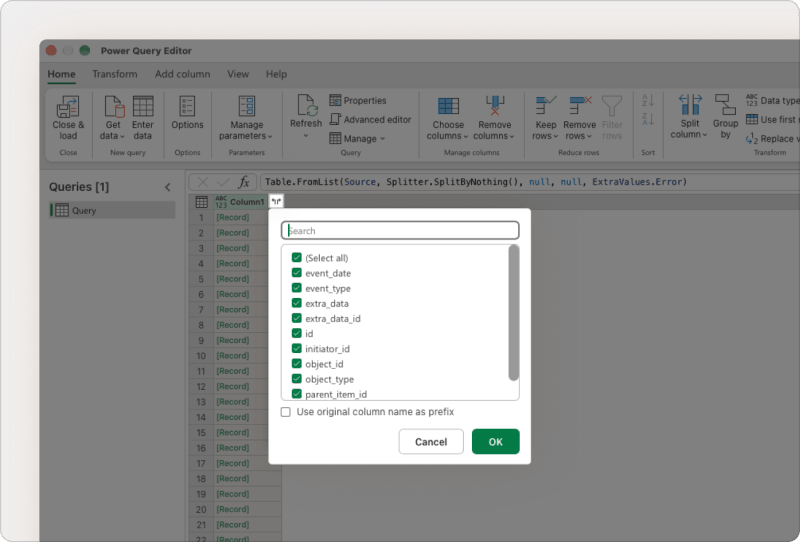The height and width of the screenshot is (542, 800).
Task: Uncheck the id column checkbox
Action: (296, 333)
